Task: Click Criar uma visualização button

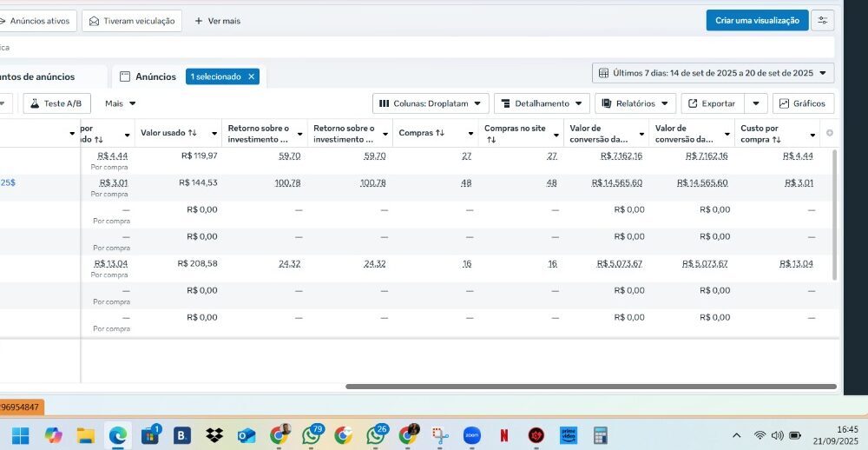Action: tap(757, 20)
